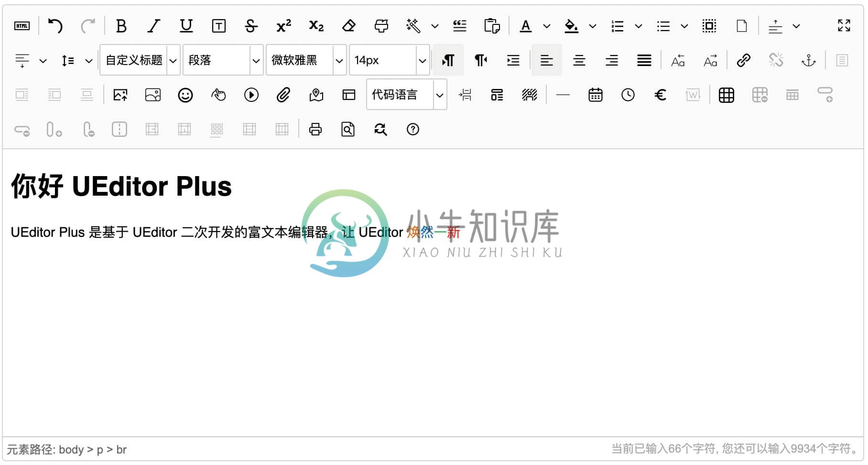Clear the document with blank page icon
This screenshot has height=465, width=868.
click(742, 26)
